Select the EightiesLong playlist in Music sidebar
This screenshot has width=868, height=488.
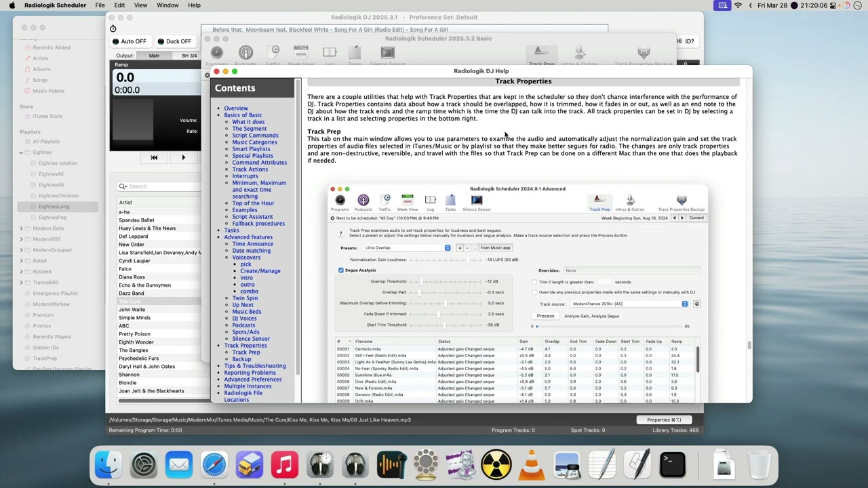[x=54, y=207]
